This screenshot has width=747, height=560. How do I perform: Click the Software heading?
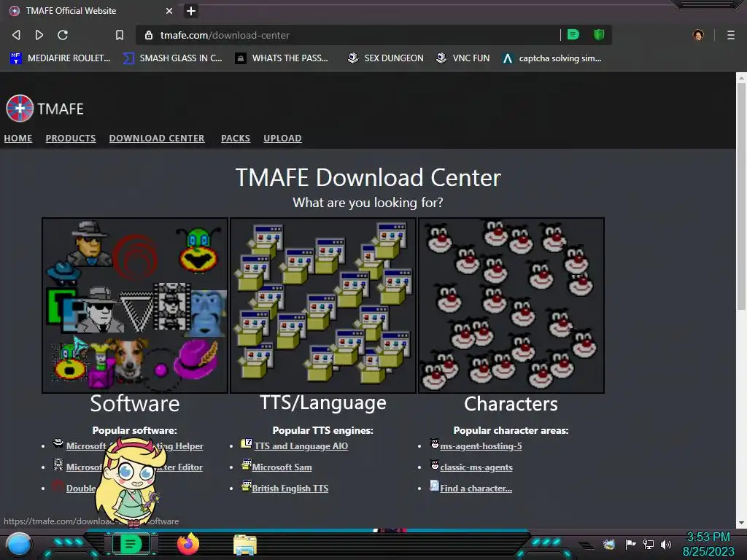point(135,403)
